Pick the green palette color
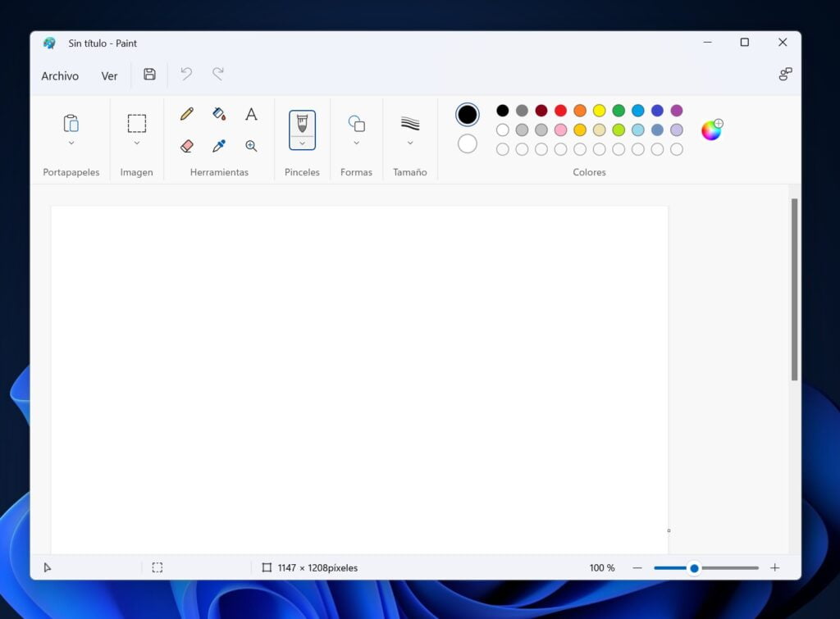 tap(619, 111)
